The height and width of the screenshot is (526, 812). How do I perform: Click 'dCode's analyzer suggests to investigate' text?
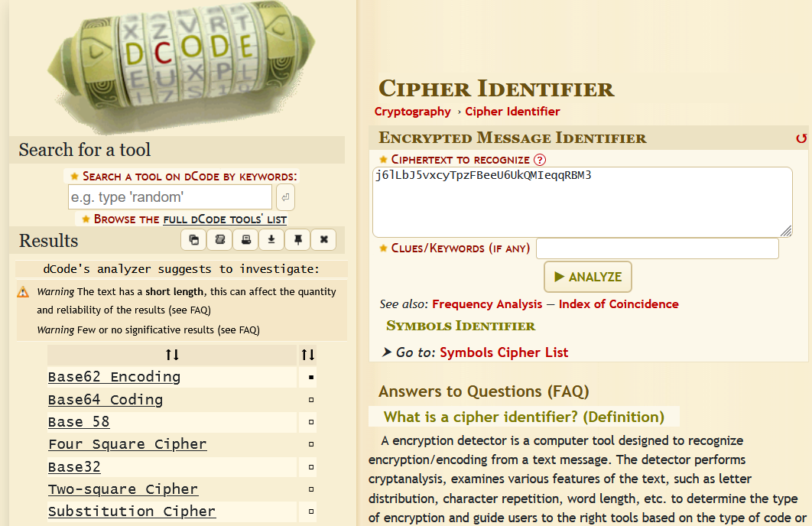181,269
